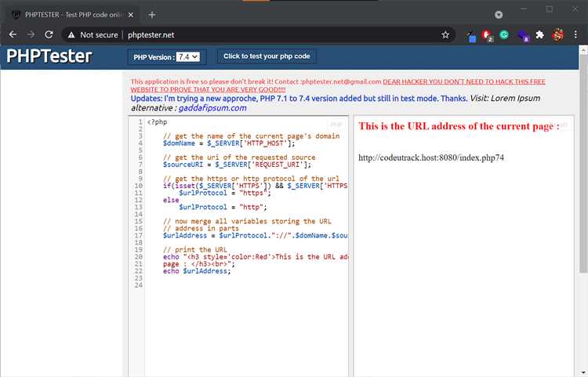Click the comment '// print the URL'
The height and width of the screenshot is (377, 588).
(195, 249)
